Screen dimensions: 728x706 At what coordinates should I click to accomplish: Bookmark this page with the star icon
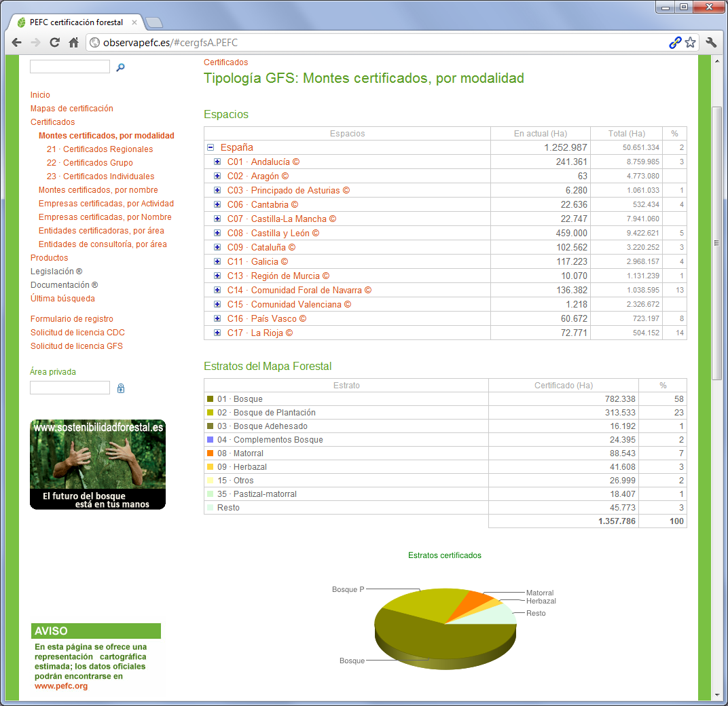[691, 43]
